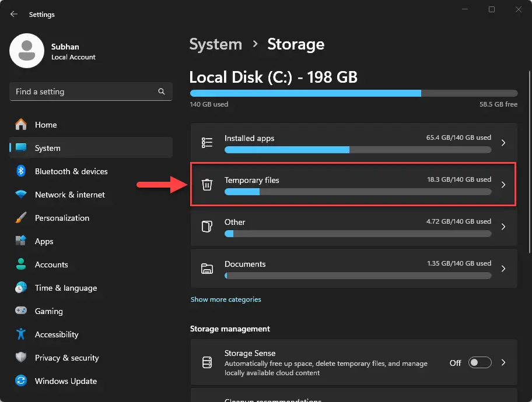The image size is (532, 402).
Task: Open Privacy & security settings
Action: point(65,357)
